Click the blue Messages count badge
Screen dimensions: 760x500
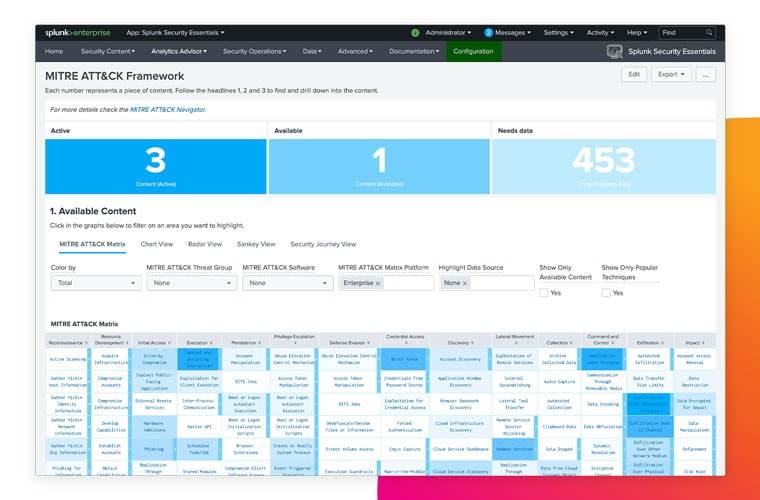(489, 33)
